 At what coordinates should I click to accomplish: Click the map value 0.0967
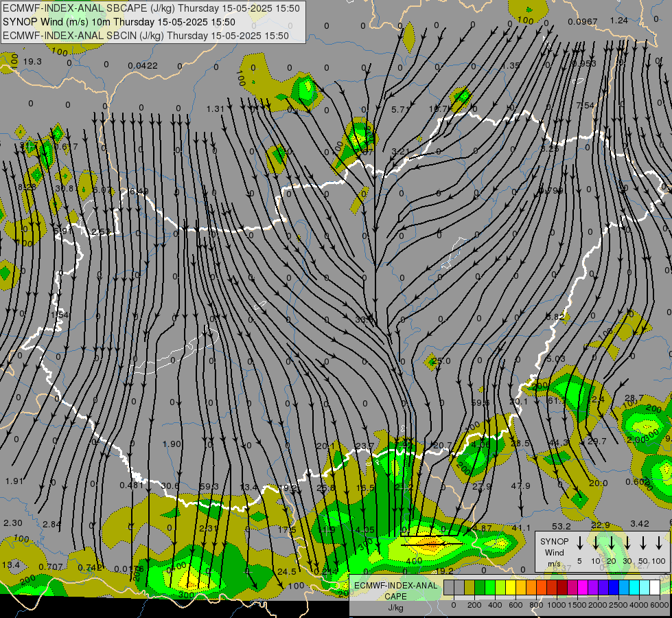point(583,22)
